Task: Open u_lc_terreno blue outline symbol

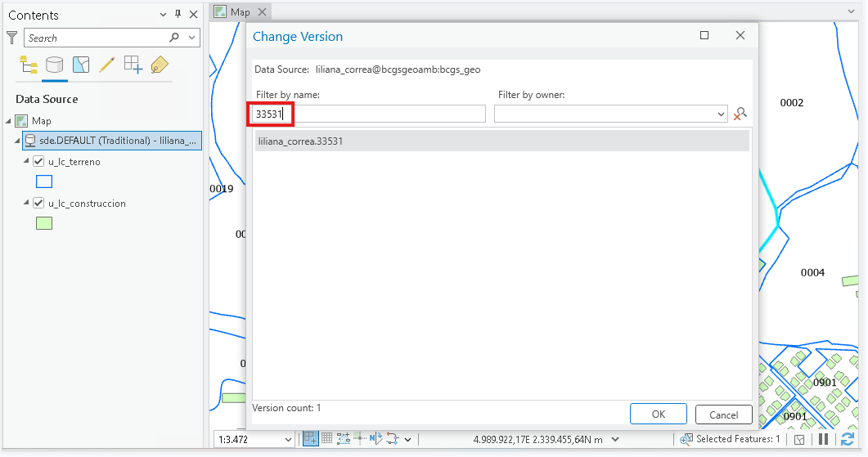Action: [43, 181]
